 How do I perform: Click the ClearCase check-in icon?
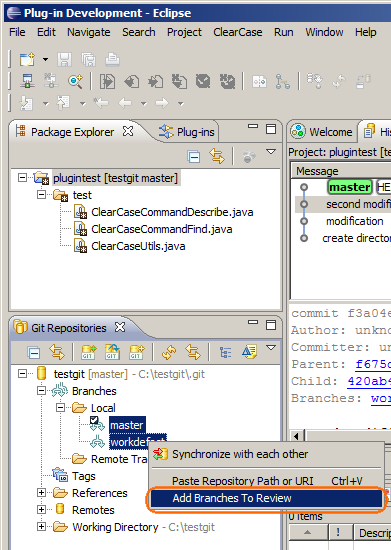click(155, 81)
